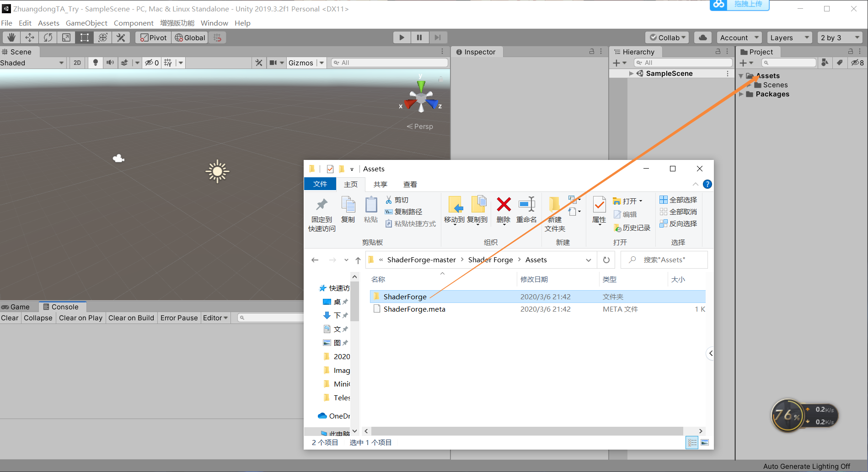This screenshot has height=472, width=868.
Task: Select the camera gizmo in Scene view
Action: pyautogui.click(x=119, y=158)
